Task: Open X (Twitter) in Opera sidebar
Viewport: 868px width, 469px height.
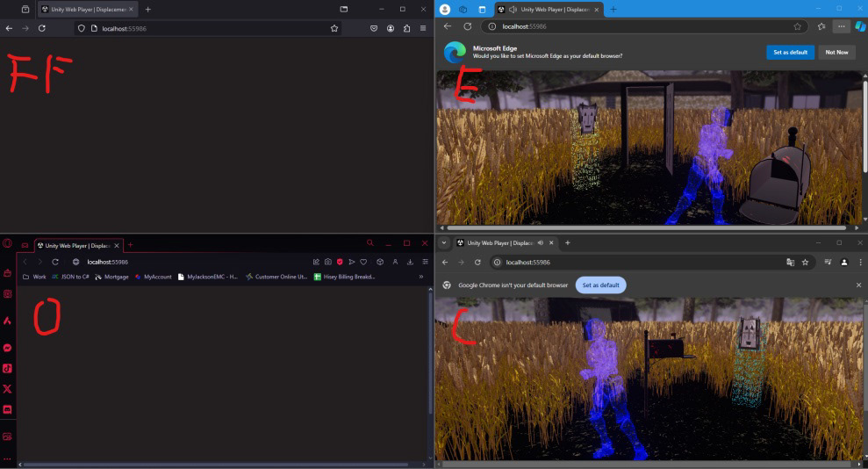Action: pyautogui.click(x=7, y=389)
